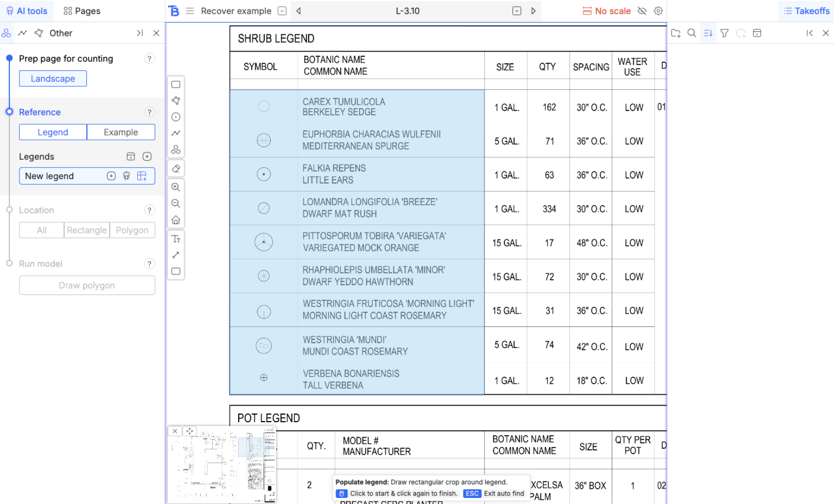This screenshot has width=835, height=504.
Task: Click AI icon in New legend row
Action: click(126, 176)
